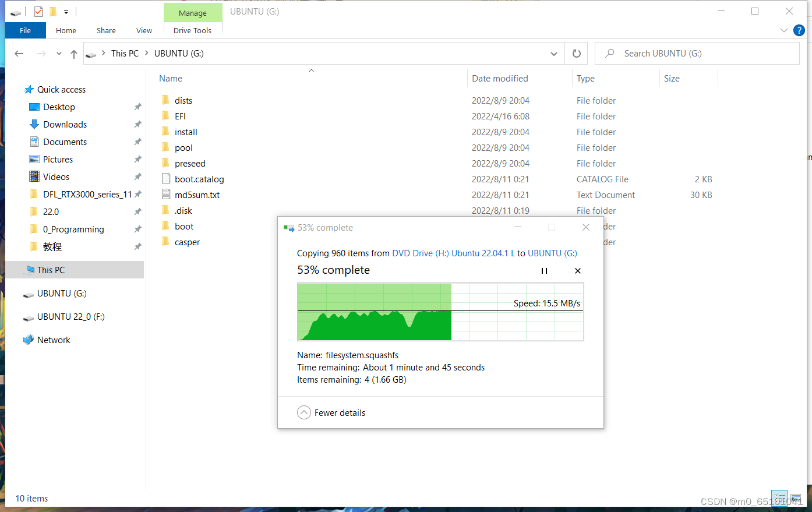Select the casper folder icon
This screenshot has height=512, width=812.
165,242
